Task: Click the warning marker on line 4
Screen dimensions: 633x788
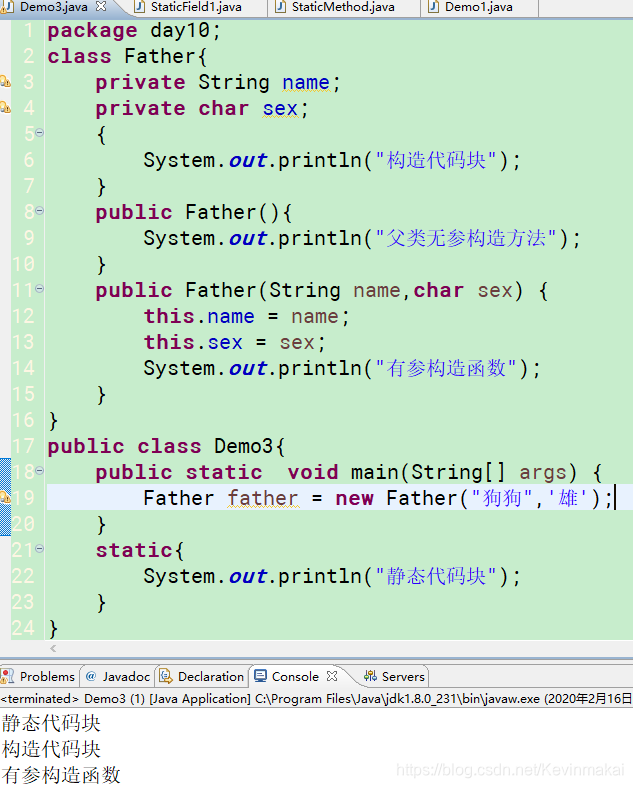Action: click(5, 107)
